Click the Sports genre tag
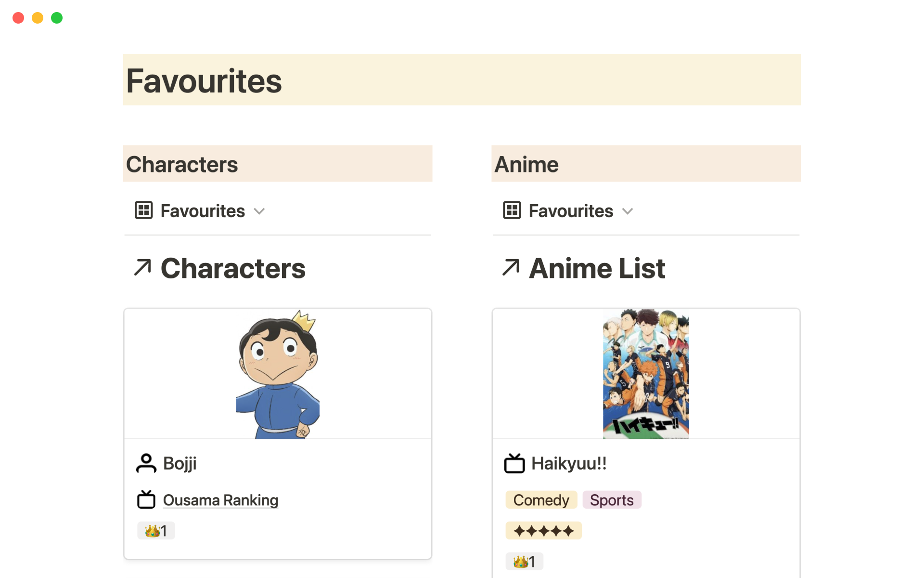924x578 pixels. [612, 500]
